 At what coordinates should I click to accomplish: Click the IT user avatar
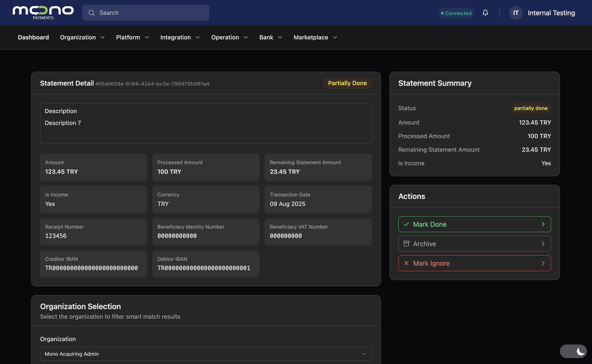tap(516, 13)
